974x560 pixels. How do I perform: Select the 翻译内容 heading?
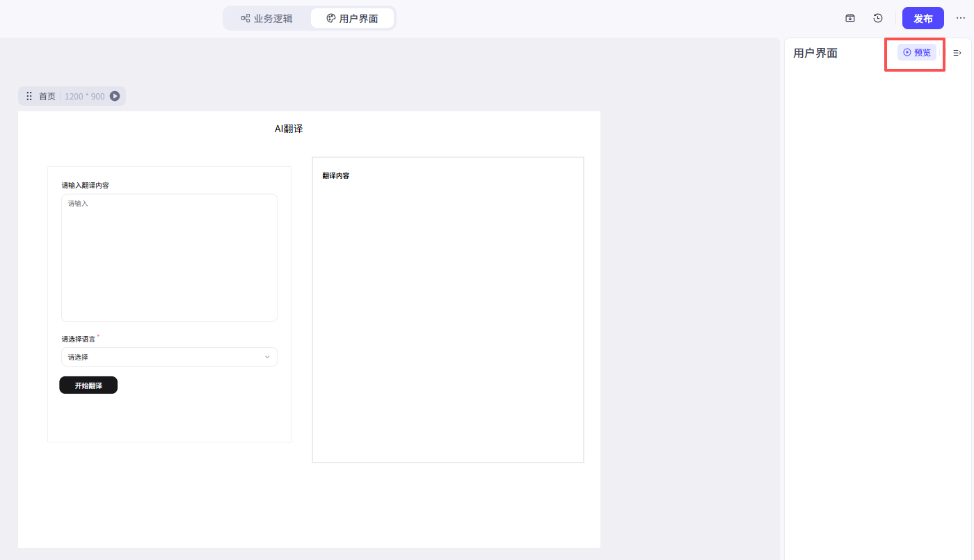[336, 176]
